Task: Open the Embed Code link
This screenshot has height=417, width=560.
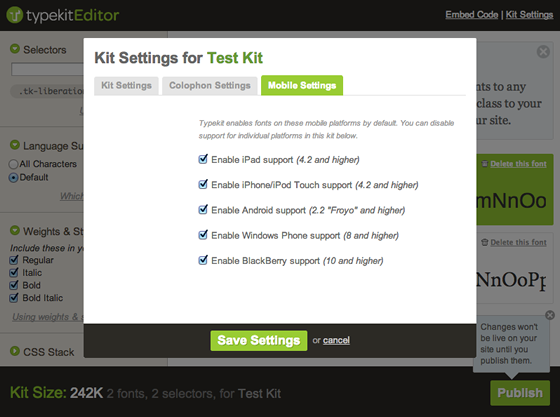Action: (472, 15)
